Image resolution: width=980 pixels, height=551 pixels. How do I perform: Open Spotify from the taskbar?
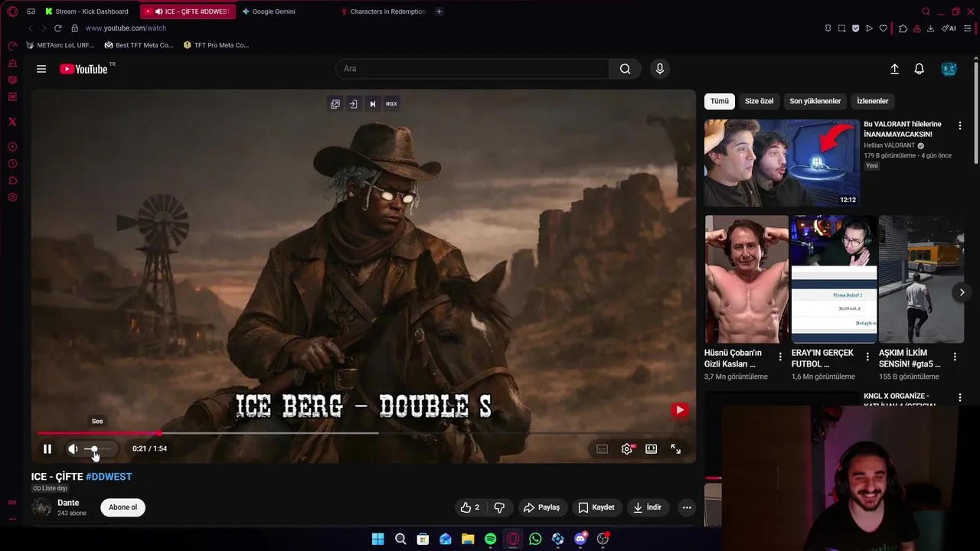click(x=490, y=540)
